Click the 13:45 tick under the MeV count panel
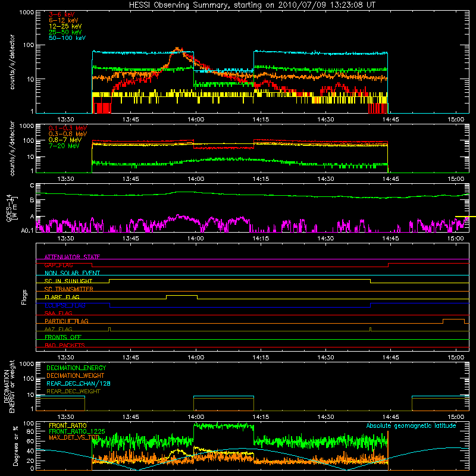Screen dimensions: 476x476 tap(130, 179)
